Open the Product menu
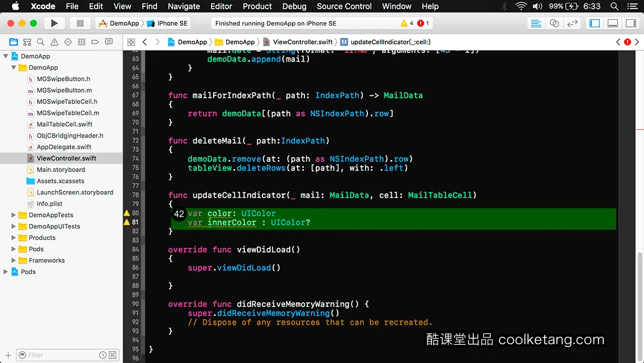Screen dimensions: 644x363 click(x=257, y=6)
